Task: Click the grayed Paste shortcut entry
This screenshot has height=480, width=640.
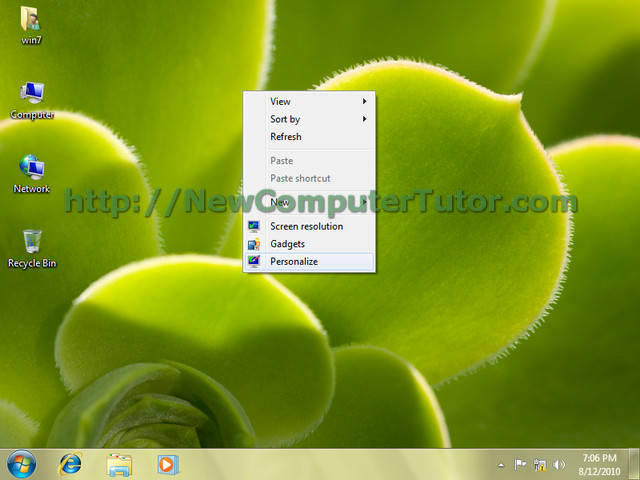Action: (309, 178)
